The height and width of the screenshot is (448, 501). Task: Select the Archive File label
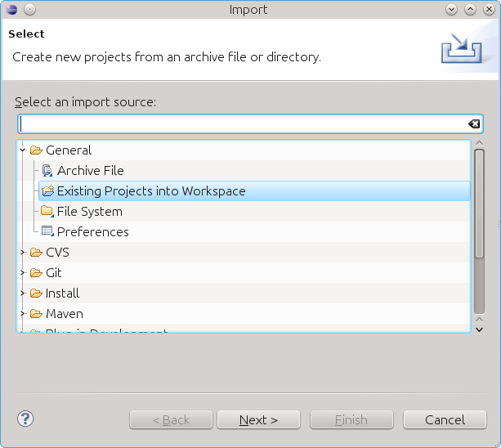coord(90,171)
